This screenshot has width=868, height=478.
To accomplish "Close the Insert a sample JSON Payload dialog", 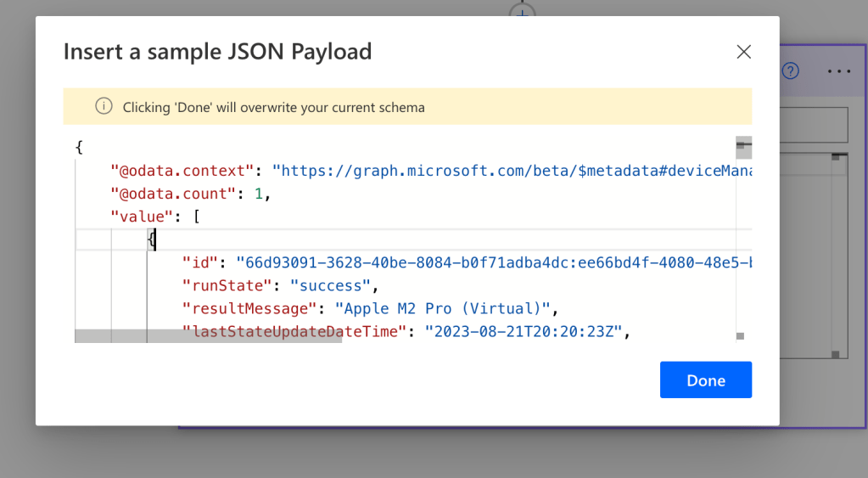I will tap(743, 52).
